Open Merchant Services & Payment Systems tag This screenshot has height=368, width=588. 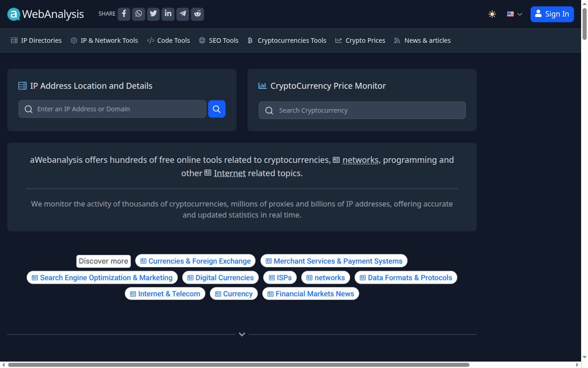[334, 261]
